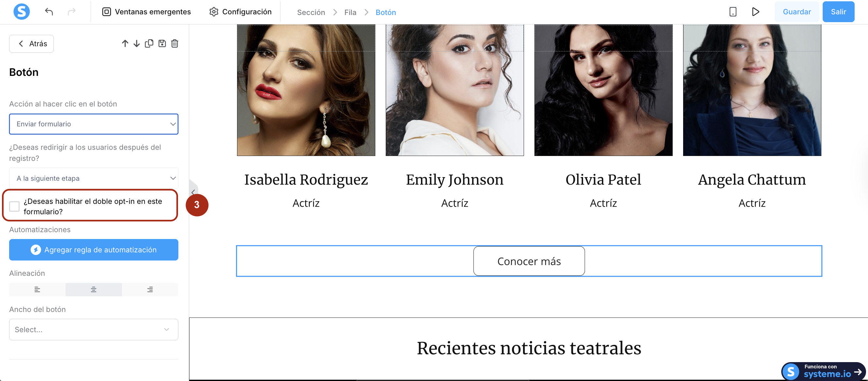The height and width of the screenshot is (381, 868).
Task: Delete element with trash icon
Action: click(x=174, y=43)
